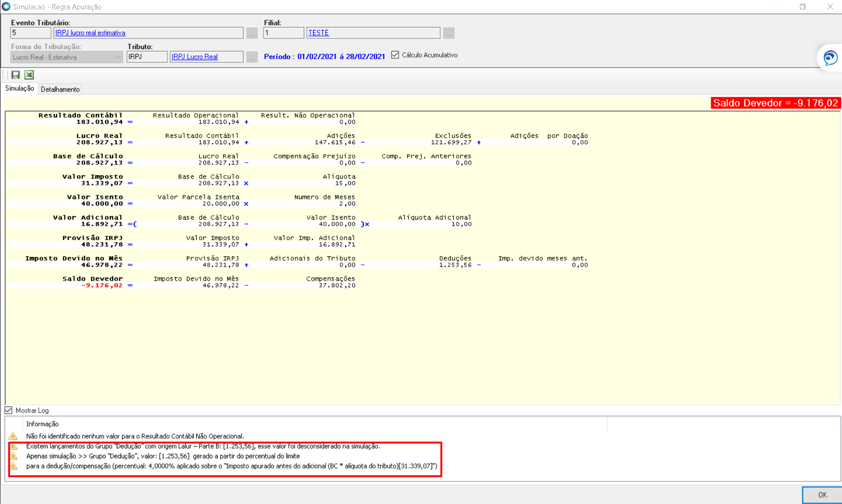The height and width of the screenshot is (504, 842).
Task: Click the Filial code input field
Action: pyautogui.click(x=284, y=33)
